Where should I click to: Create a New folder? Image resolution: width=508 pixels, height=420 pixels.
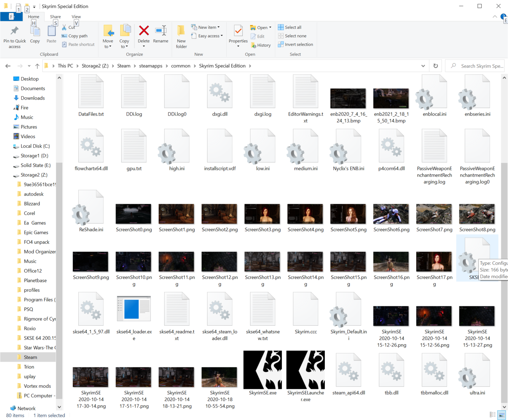(x=181, y=37)
